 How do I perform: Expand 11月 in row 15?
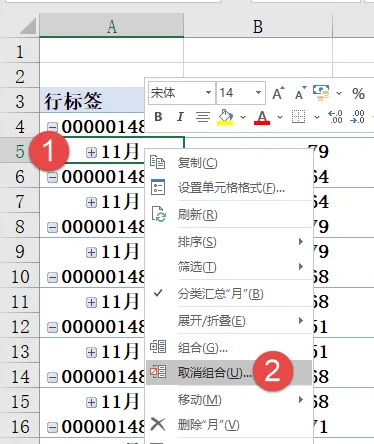pos(91,402)
